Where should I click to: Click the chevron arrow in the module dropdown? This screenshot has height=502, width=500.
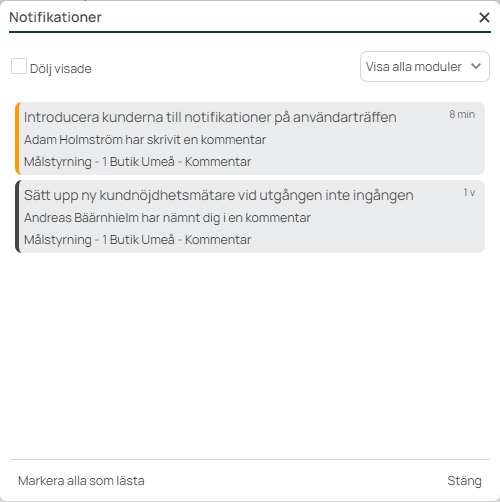476,66
